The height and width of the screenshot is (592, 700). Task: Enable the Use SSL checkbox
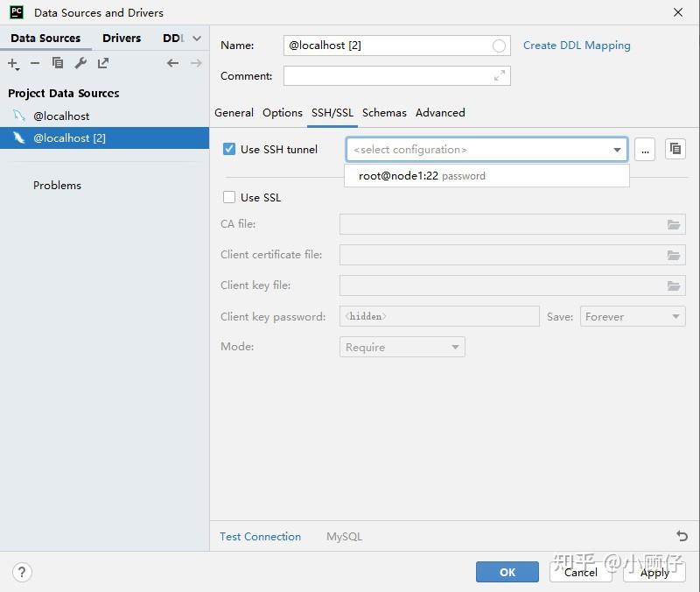[229, 197]
